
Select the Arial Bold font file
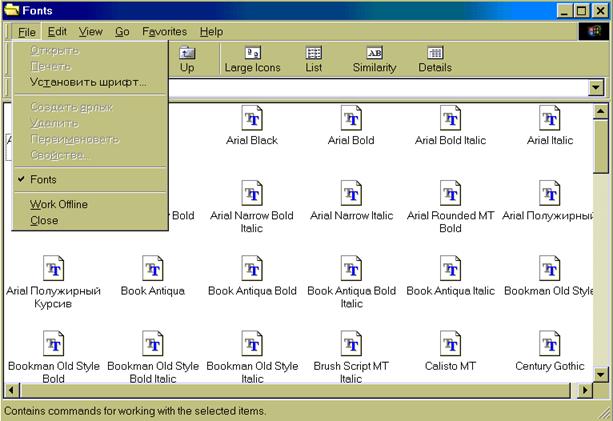pyautogui.click(x=351, y=119)
